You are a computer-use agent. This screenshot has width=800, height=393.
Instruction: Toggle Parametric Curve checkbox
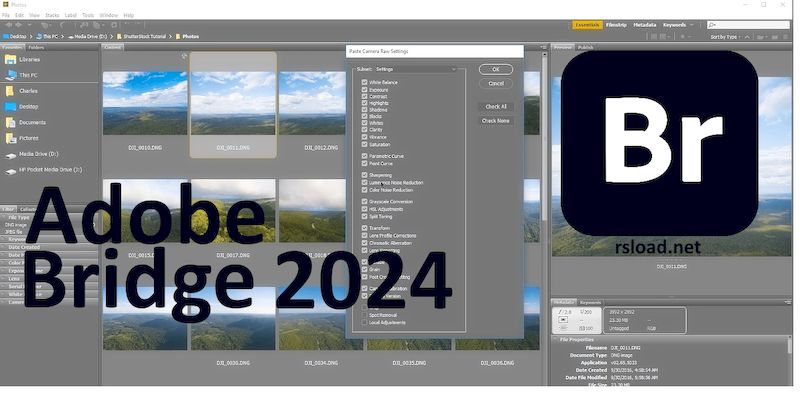pyautogui.click(x=364, y=156)
